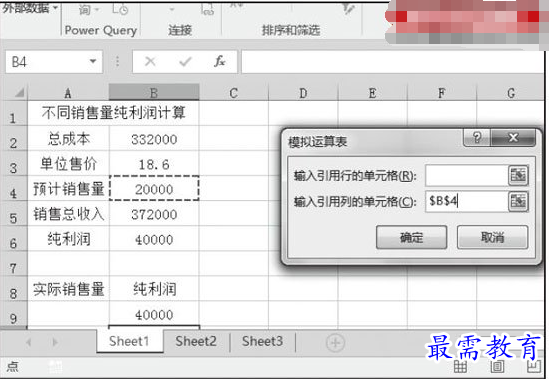549x379 pixels.
Task: Click the 连接 ribbon group label
Action: coord(180,30)
